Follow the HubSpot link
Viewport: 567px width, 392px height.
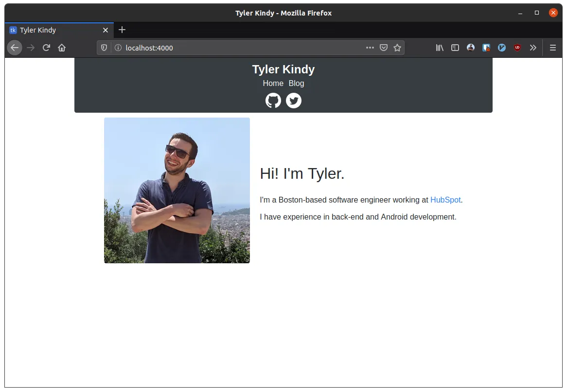pos(445,200)
